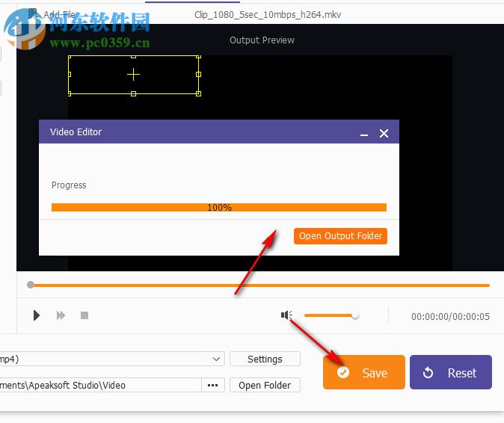Close the Video Editor dialog
The height and width of the screenshot is (423, 504).
(384, 133)
